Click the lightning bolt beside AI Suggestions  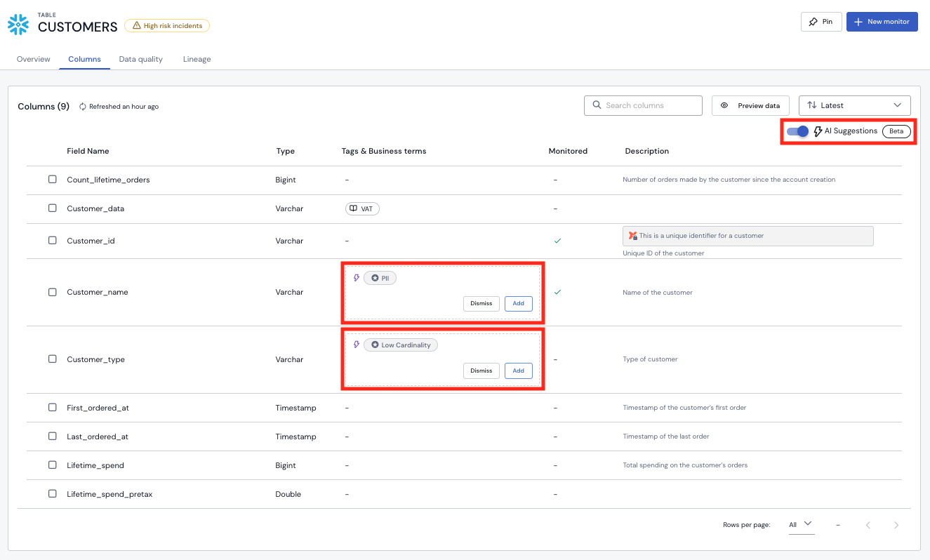click(x=818, y=131)
